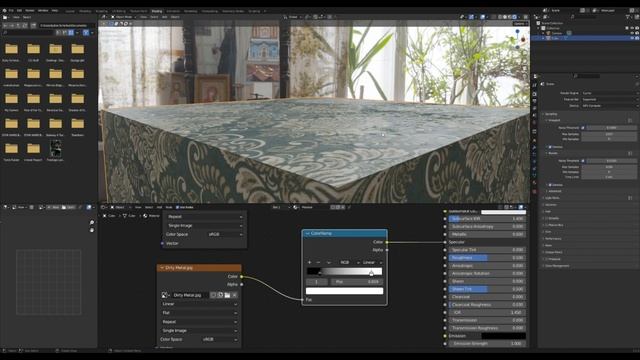Click the file browser refresh icon
The height and width of the screenshot is (360, 640).
pyautogui.click(x=25, y=26)
